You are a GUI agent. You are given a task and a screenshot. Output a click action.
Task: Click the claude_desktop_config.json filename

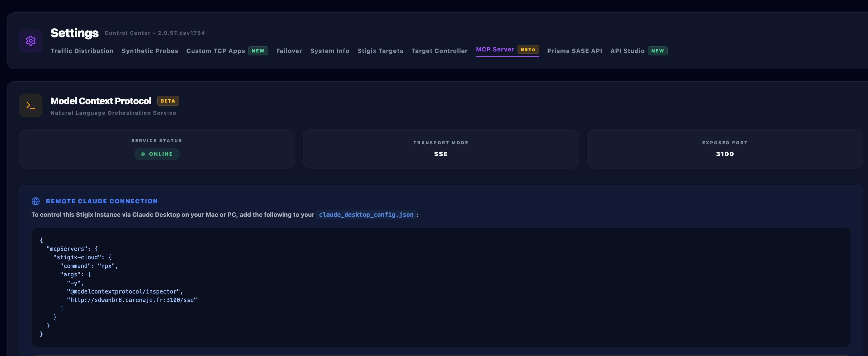366,215
